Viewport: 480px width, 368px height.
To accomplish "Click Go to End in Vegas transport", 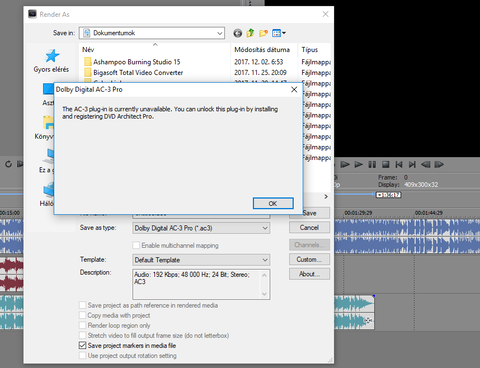I will pos(412,164).
